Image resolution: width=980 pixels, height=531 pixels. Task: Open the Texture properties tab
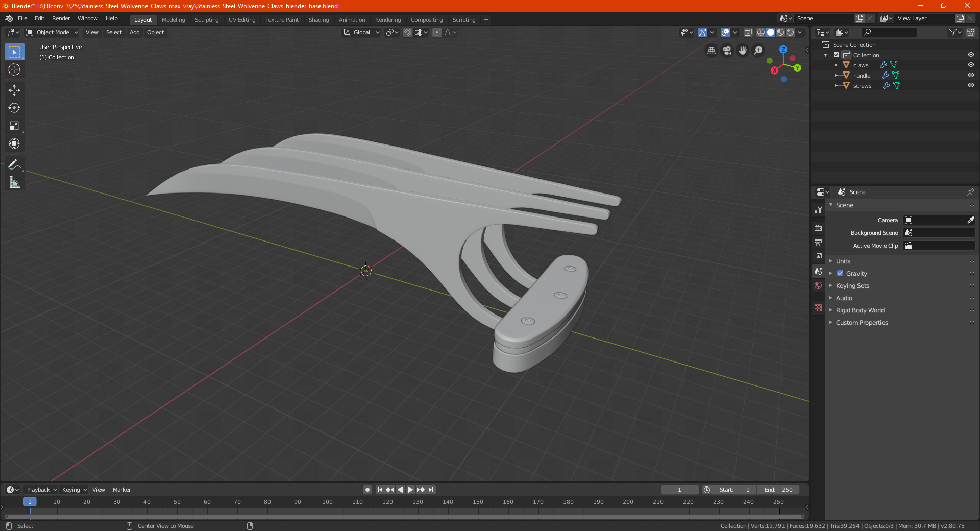(818, 308)
